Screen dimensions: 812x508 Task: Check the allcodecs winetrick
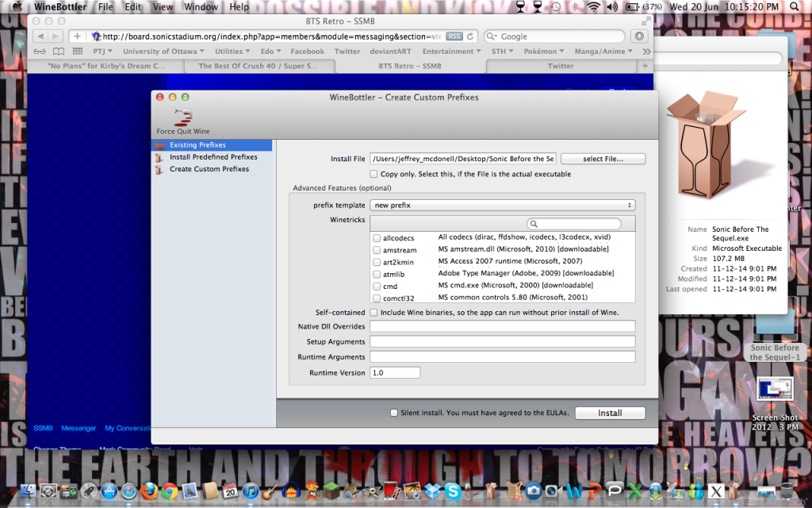(377, 238)
